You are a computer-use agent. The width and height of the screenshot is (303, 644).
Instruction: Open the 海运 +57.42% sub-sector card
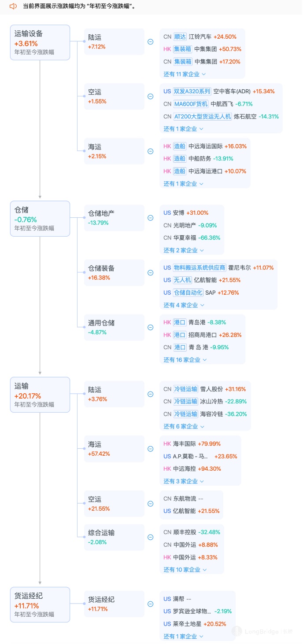(114, 449)
